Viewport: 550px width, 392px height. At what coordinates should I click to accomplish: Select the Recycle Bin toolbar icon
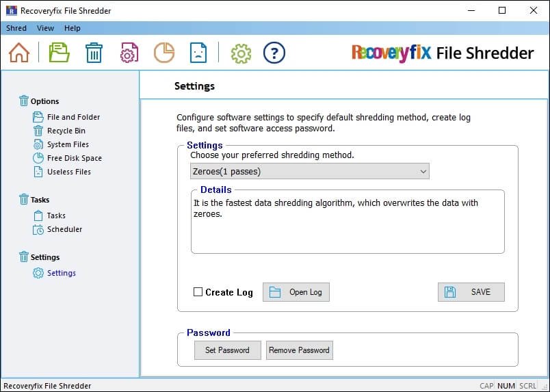94,53
